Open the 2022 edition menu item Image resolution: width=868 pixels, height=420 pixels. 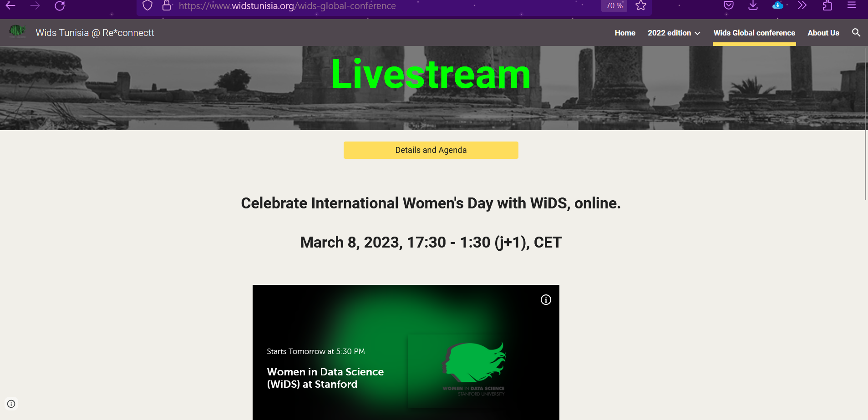[669, 33]
